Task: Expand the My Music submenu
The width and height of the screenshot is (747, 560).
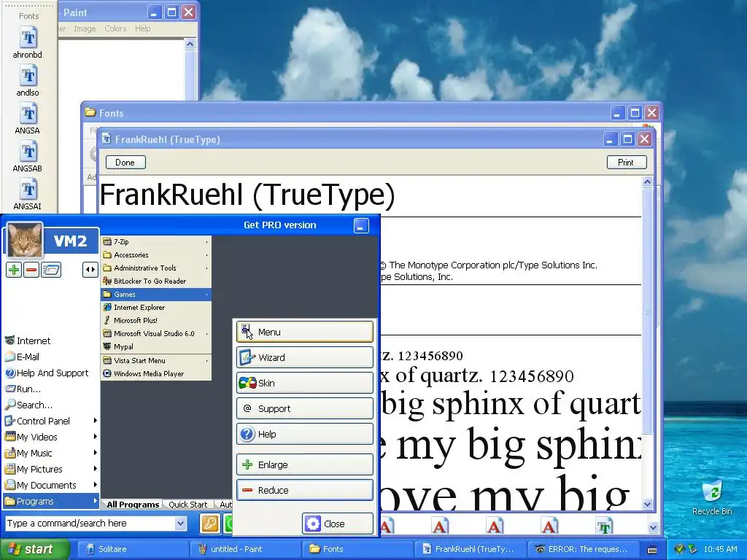Action: tap(51, 454)
